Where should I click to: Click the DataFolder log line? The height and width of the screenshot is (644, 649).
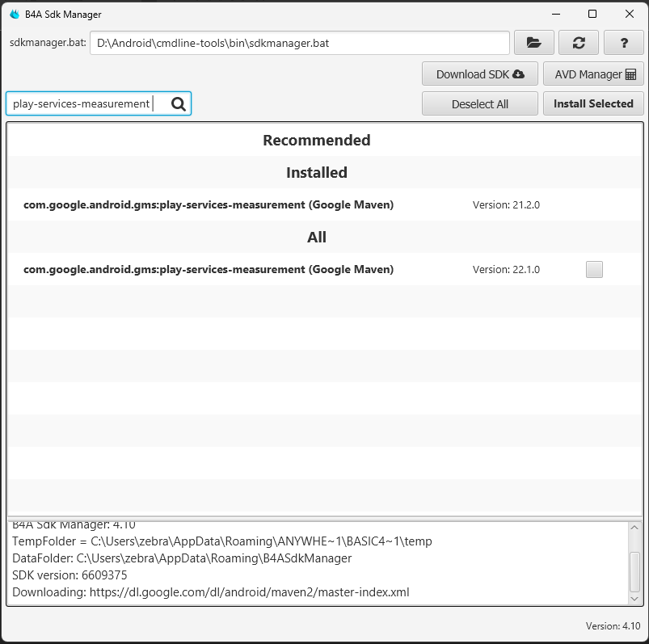click(x=182, y=558)
